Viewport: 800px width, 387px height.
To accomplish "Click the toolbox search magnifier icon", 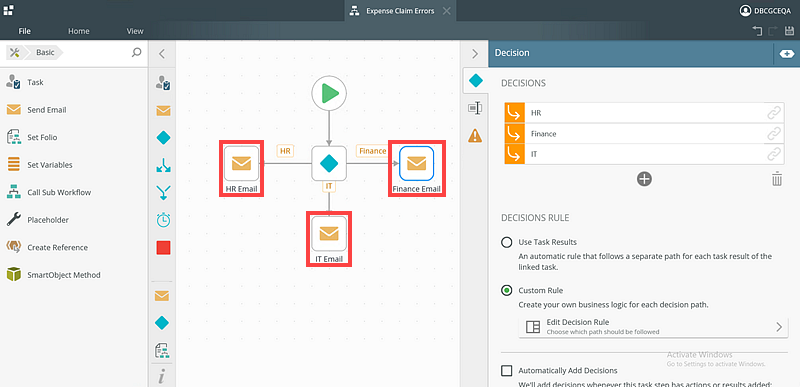I will coord(136,52).
